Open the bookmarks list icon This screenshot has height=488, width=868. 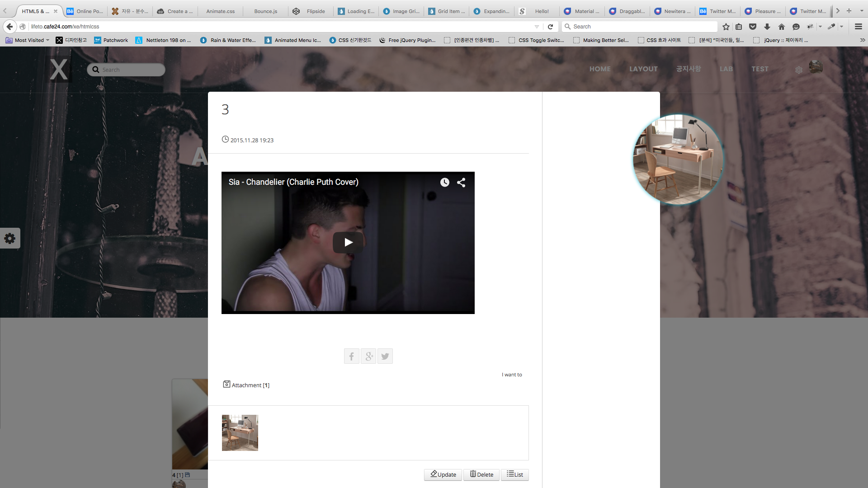coord(739,27)
